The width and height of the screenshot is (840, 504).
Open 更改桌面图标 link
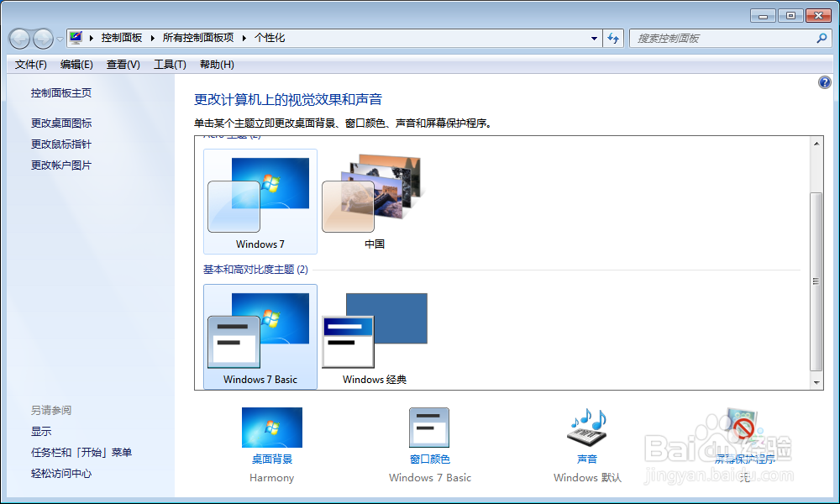(61, 123)
